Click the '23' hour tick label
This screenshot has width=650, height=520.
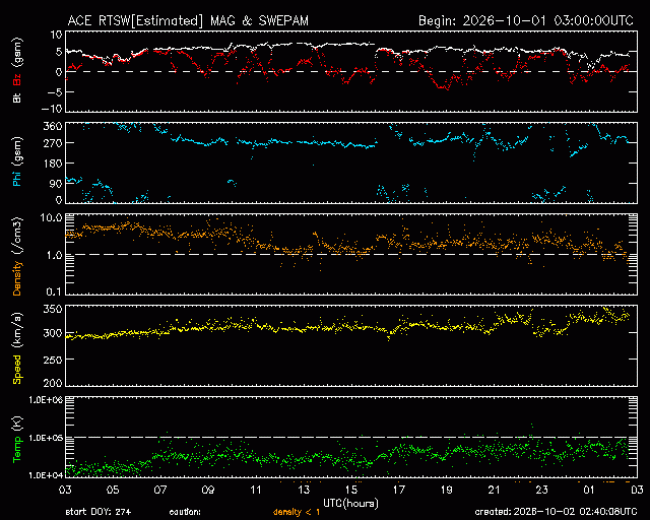[x=542, y=490]
